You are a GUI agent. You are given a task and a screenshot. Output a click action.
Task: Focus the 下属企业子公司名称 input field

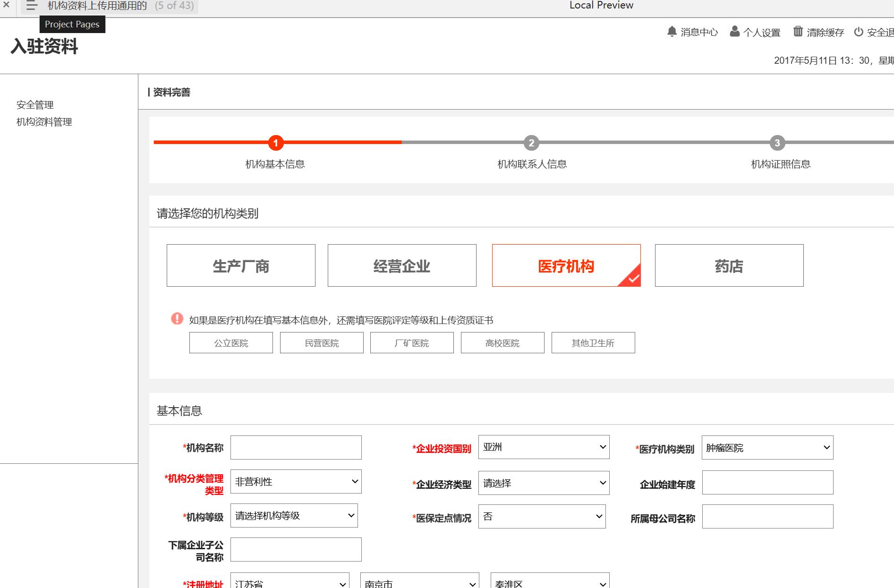coord(296,550)
